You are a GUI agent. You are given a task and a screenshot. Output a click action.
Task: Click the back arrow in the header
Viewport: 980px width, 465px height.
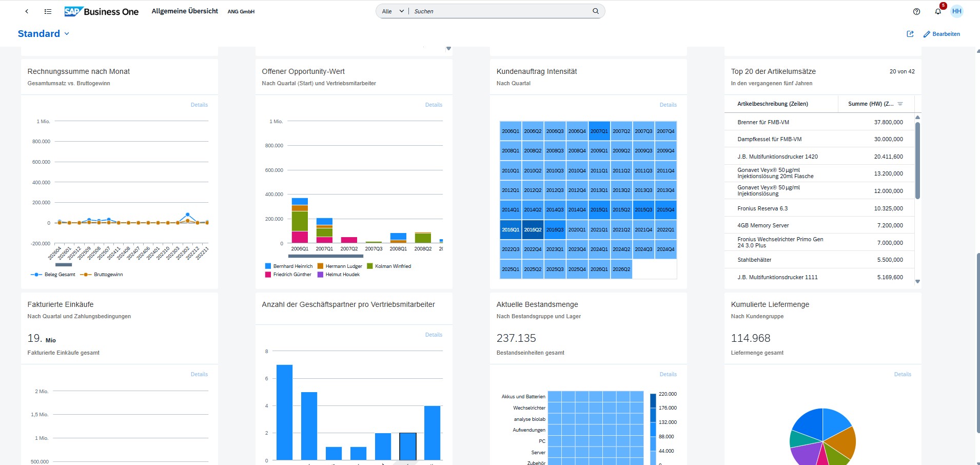point(27,11)
